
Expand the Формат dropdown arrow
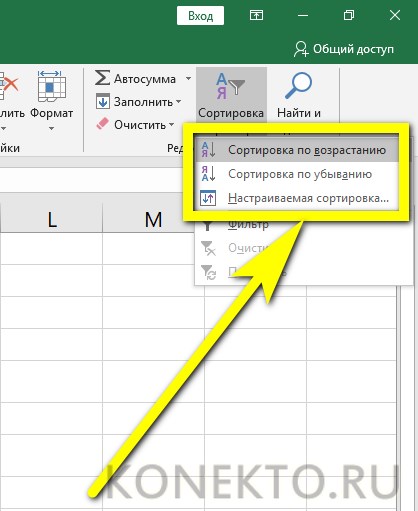(51, 128)
